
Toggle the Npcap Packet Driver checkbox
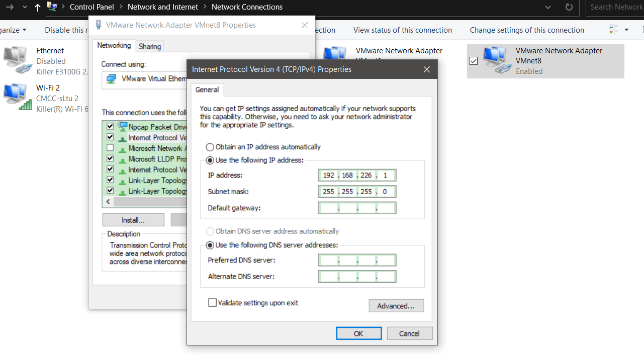point(110,127)
